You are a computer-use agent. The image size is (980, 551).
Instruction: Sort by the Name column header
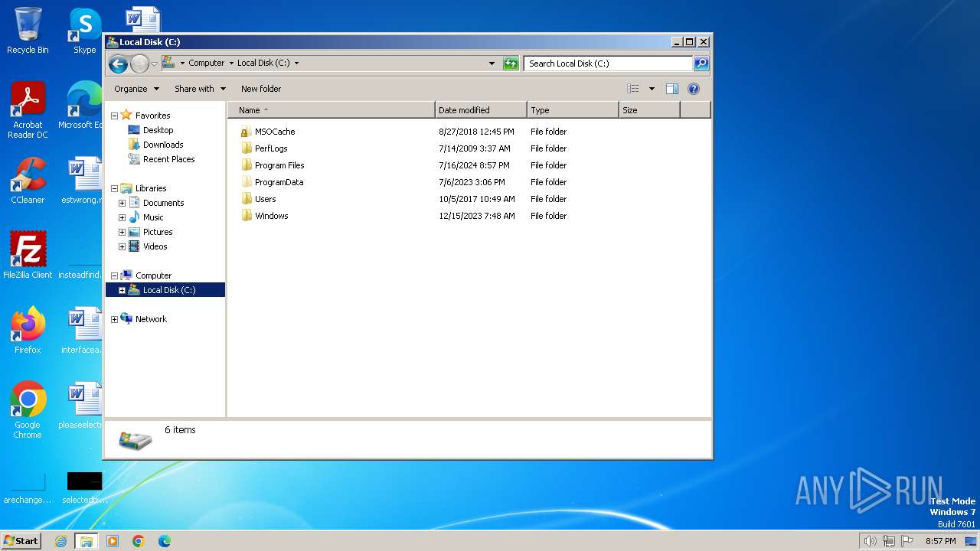[332, 110]
